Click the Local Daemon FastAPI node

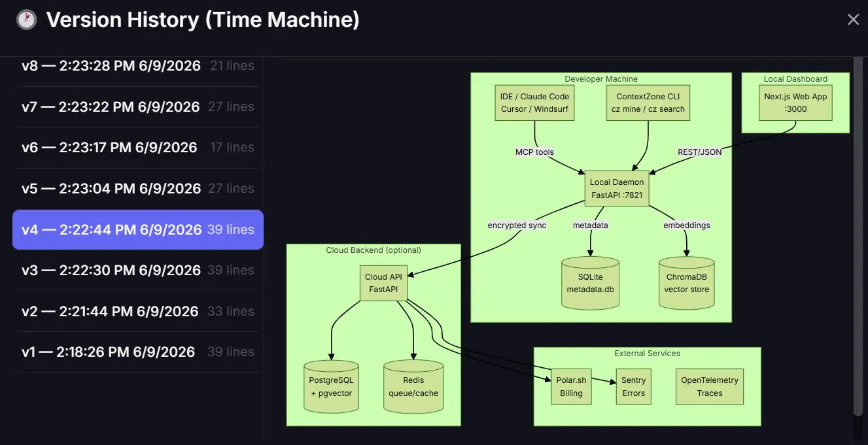click(617, 188)
